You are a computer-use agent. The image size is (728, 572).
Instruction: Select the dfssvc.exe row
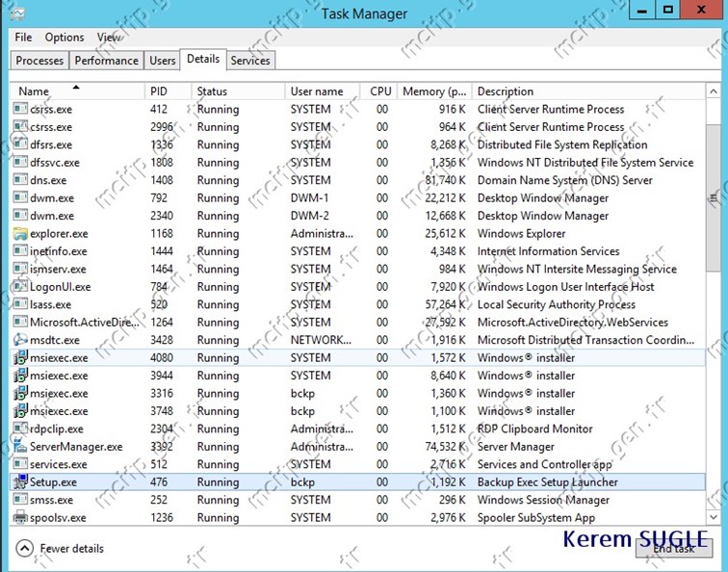tap(357, 163)
